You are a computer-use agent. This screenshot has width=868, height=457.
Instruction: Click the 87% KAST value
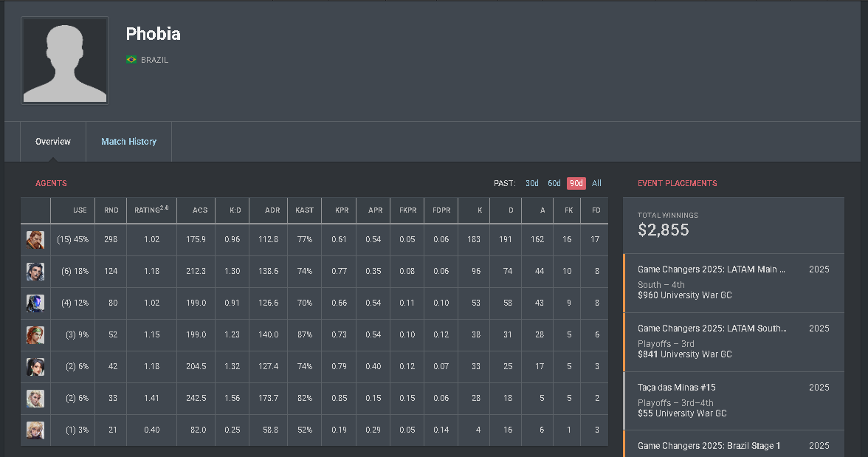(x=304, y=335)
